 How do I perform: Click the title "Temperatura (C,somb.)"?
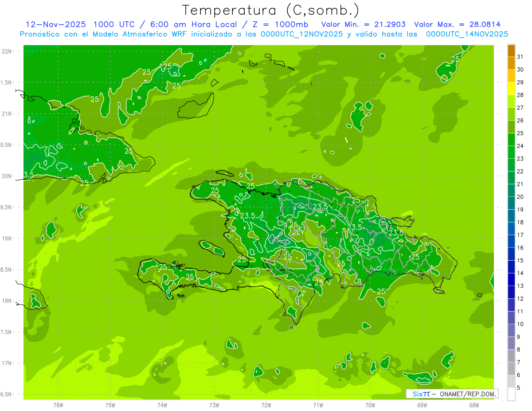pos(271,10)
